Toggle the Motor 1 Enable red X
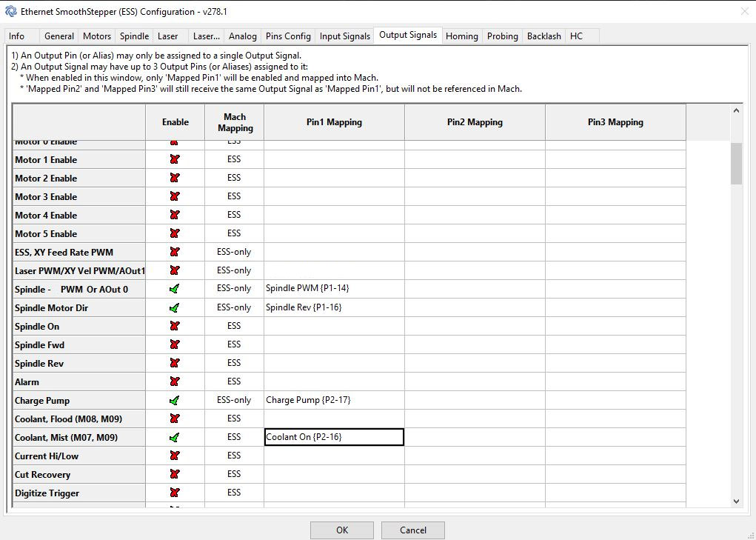This screenshot has width=756, height=540. pyautogui.click(x=175, y=159)
